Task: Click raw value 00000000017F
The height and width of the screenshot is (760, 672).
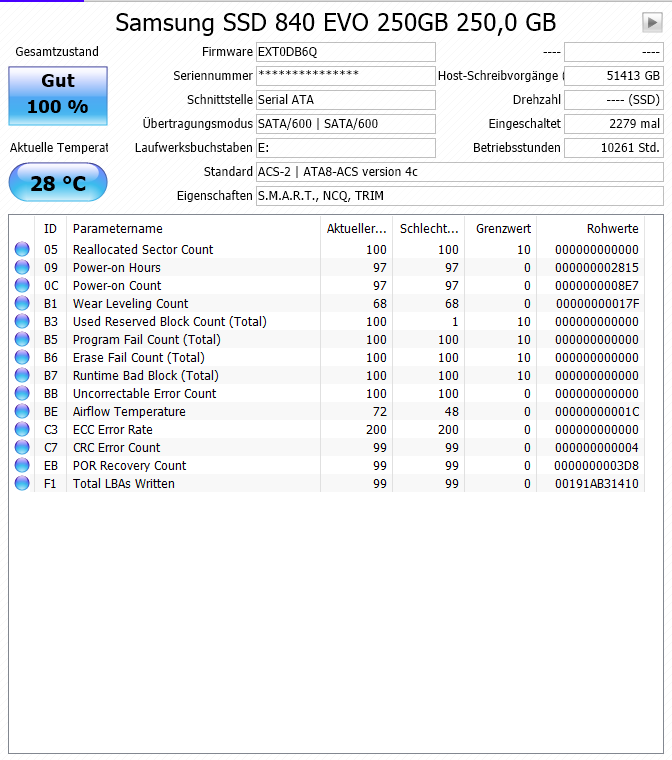Action: point(597,303)
